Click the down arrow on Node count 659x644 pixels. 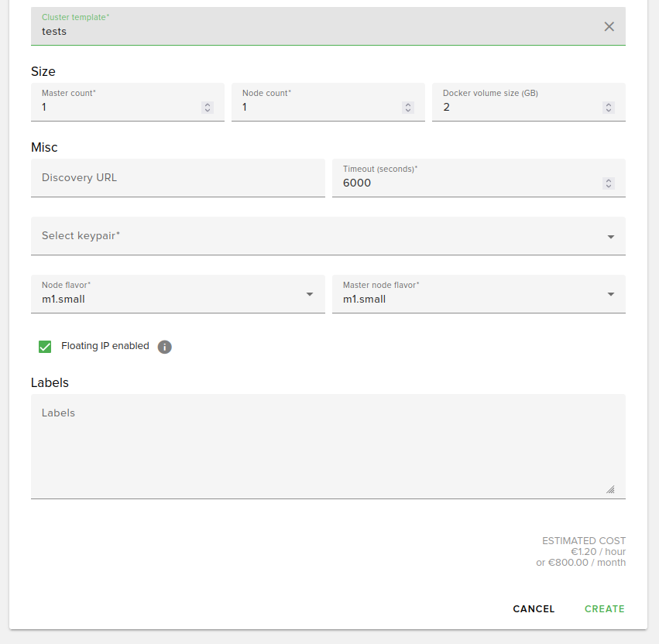coord(407,111)
